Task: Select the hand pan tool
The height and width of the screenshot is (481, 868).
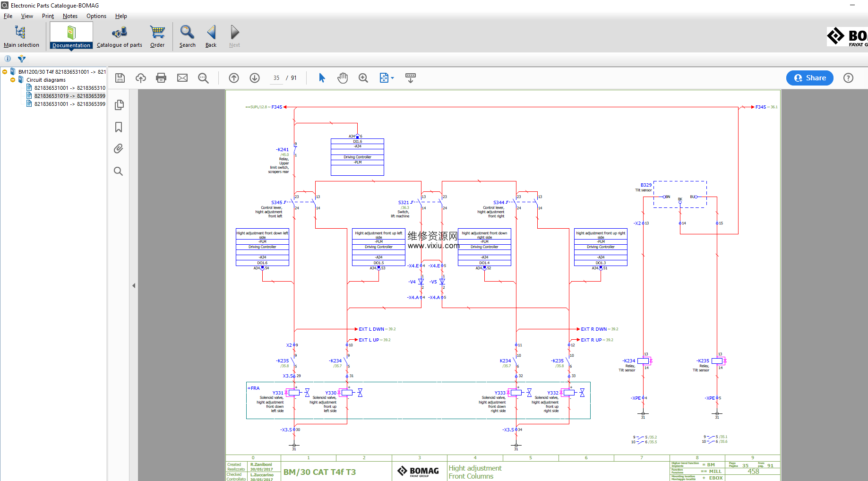Action: (343, 78)
